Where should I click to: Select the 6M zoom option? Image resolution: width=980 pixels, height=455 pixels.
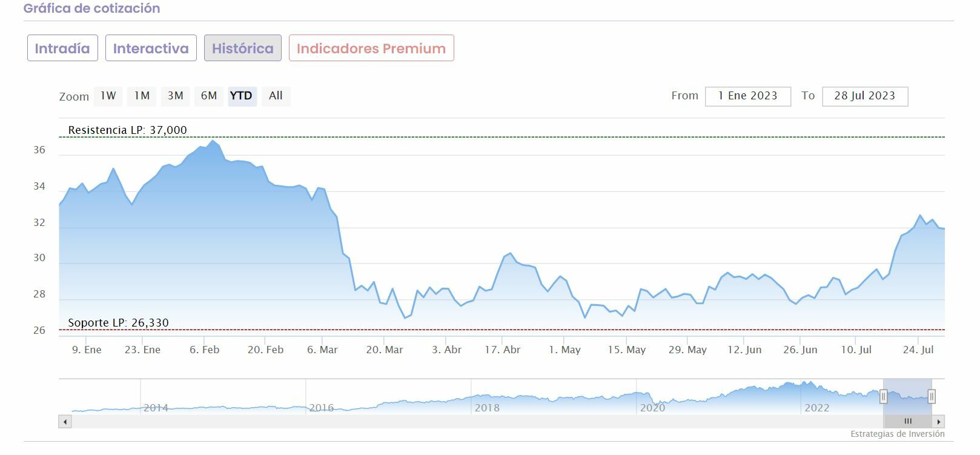209,96
